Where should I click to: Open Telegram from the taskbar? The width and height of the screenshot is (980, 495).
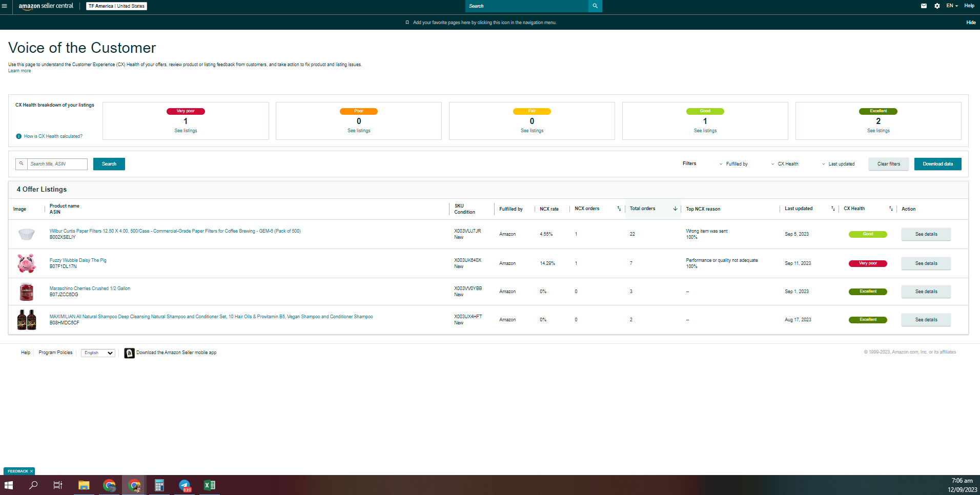coord(185,485)
